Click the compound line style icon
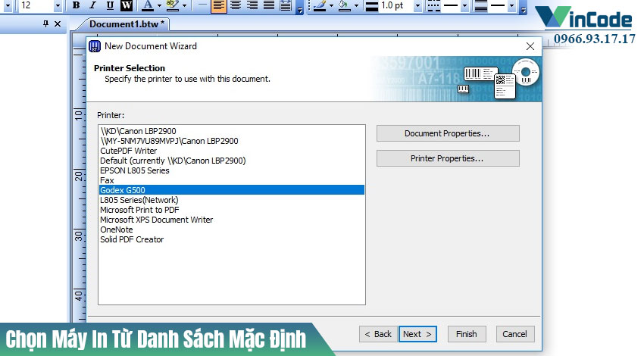Viewport: 644px width, 356px height. 481,6
